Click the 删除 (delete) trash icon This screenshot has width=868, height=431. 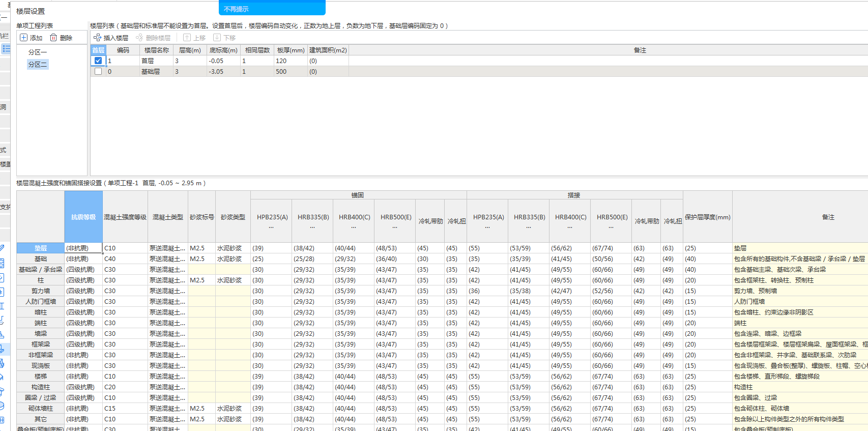[x=53, y=38]
